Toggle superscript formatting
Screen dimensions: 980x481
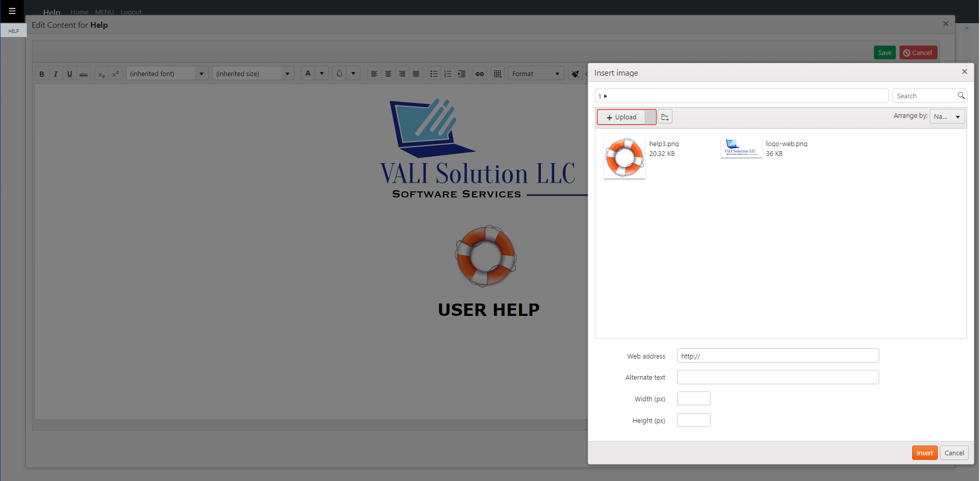pos(116,74)
